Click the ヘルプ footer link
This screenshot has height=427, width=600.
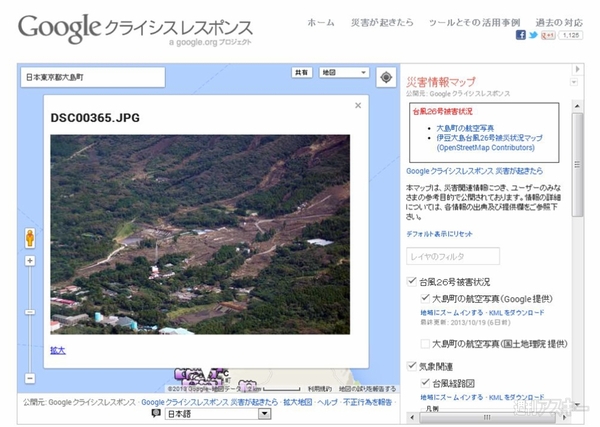327,402
